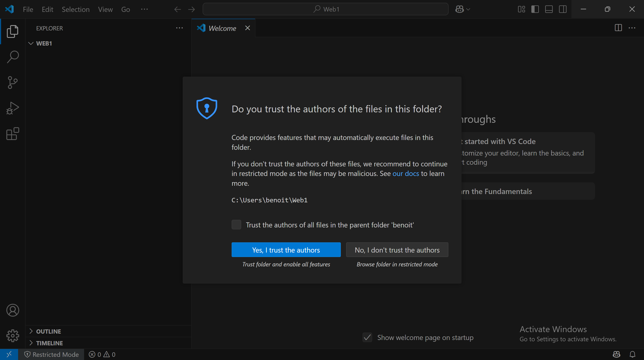The width and height of the screenshot is (644, 360).
Task: Open the Copilot status bar icon
Action: tap(617, 354)
